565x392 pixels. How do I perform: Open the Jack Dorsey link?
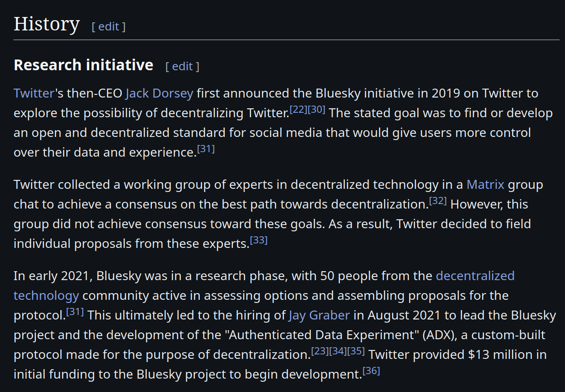(159, 94)
